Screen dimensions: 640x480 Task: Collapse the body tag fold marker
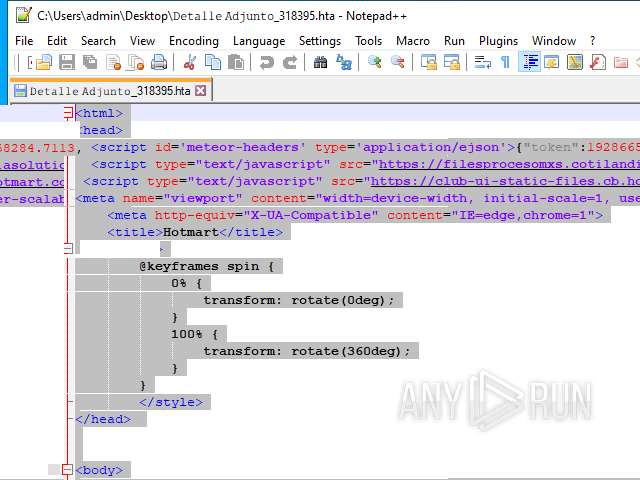point(68,470)
